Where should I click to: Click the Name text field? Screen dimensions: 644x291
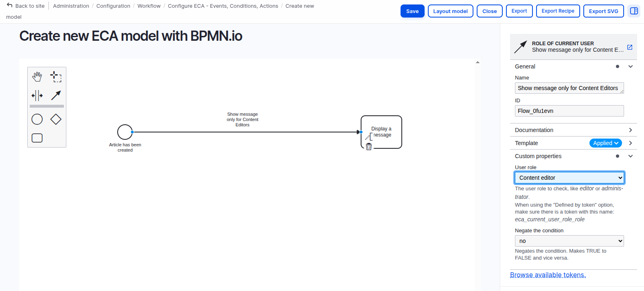click(569, 88)
